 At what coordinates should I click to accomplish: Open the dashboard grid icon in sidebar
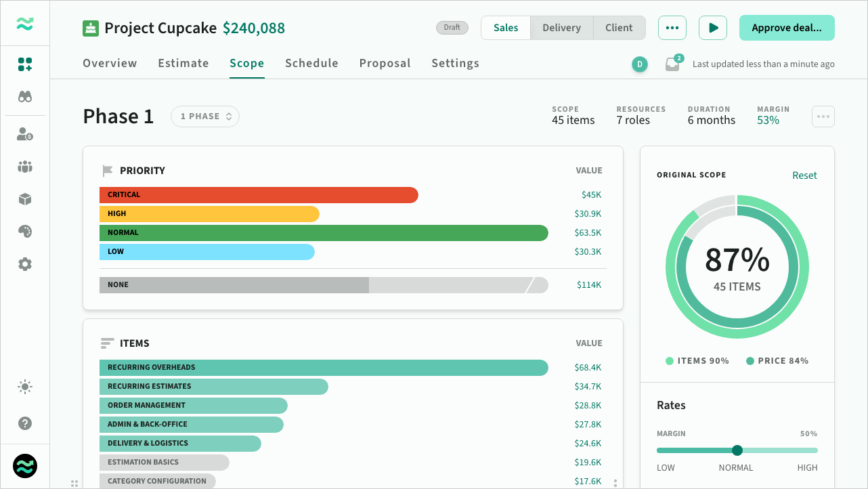click(25, 64)
